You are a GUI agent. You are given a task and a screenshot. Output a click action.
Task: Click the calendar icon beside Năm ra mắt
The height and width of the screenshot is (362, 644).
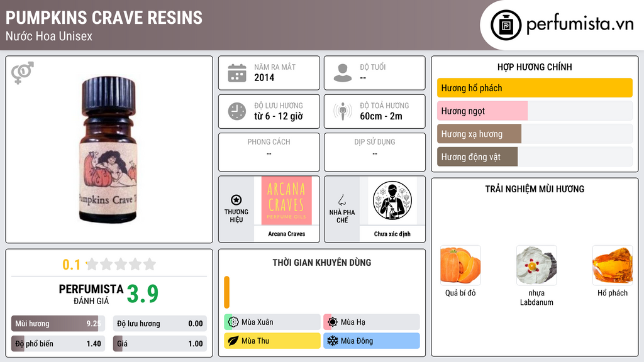[x=237, y=73]
